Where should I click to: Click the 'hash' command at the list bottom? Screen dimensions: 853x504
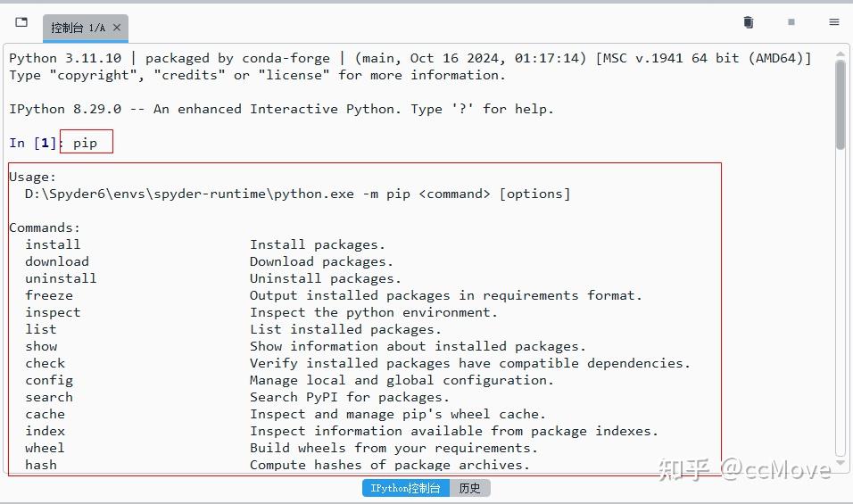[41, 465]
